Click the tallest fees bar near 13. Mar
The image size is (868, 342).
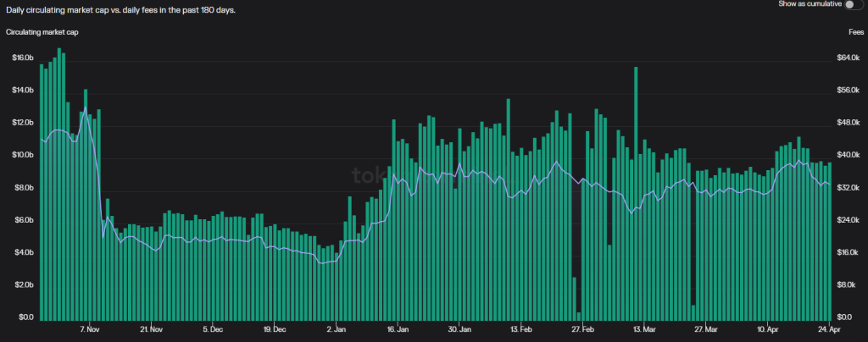pos(636,193)
